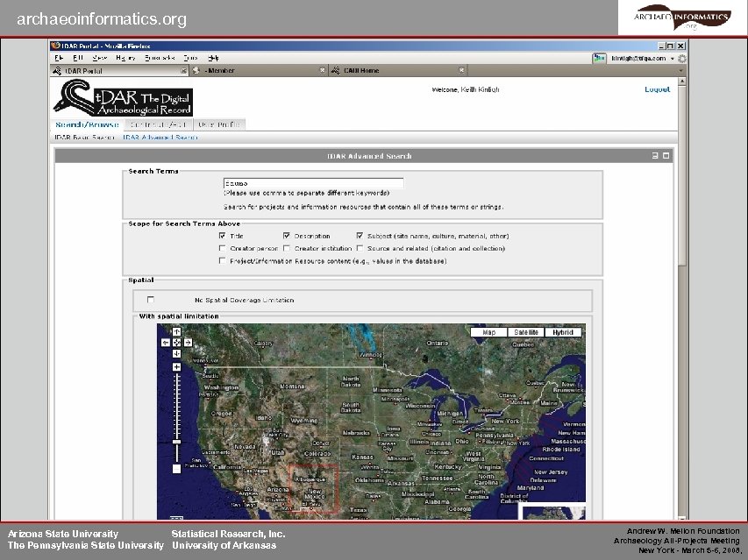The height and width of the screenshot is (560, 748).
Task: Click the Logout link
Action: [656, 89]
